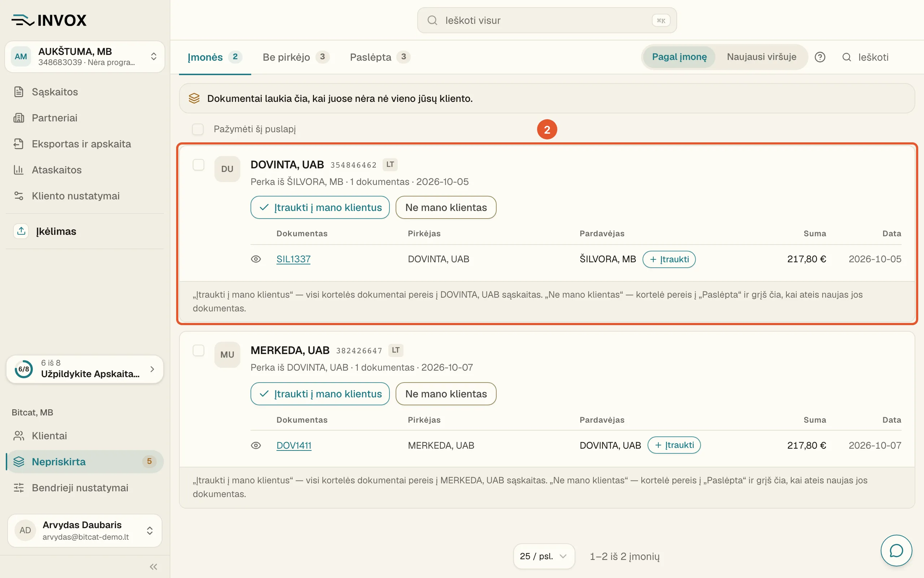Switch sorting to Naujausi viršuje
The height and width of the screenshot is (578, 924).
pos(761,57)
